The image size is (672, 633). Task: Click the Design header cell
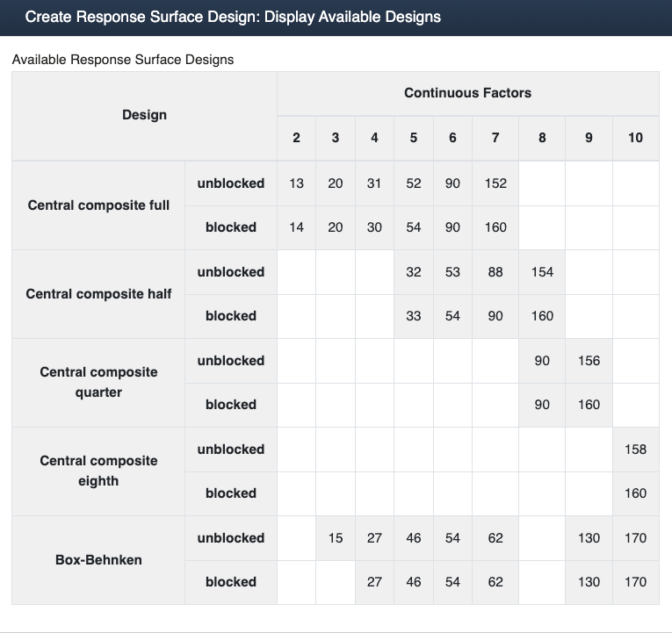pyautogui.click(x=144, y=115)
